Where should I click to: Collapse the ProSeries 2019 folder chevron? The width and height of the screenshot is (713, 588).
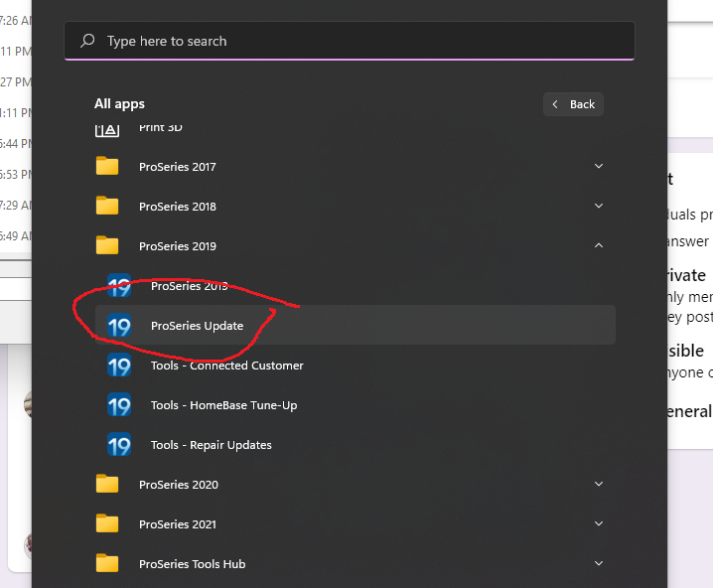click(x=599, y=246)
